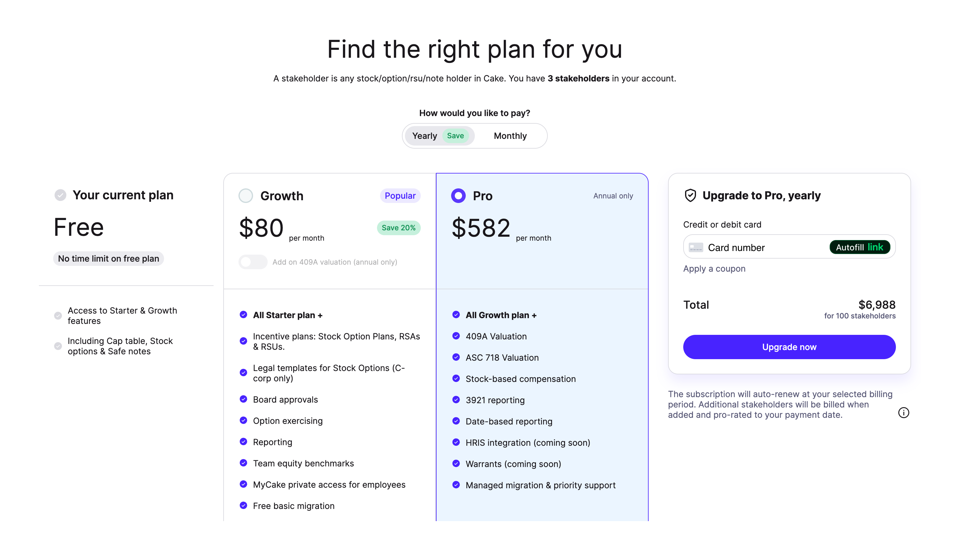
Task: Toggle the 409A valuation add-on switch
Action: [x=252, y=262]
